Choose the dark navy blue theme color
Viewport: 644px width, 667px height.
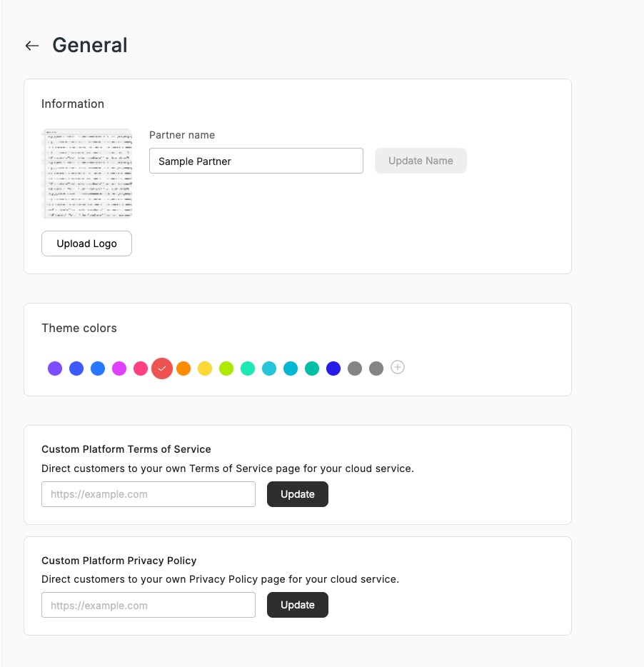pos(333,368)
